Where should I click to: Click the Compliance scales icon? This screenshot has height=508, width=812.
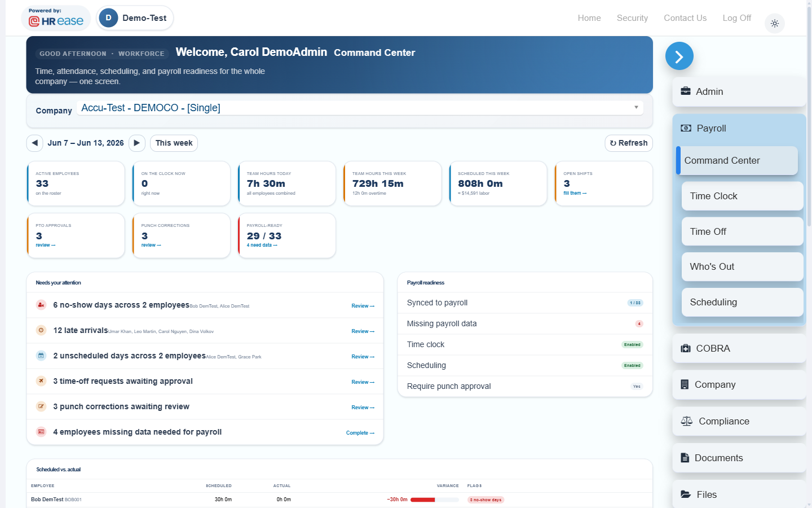(x=687, y=421)
